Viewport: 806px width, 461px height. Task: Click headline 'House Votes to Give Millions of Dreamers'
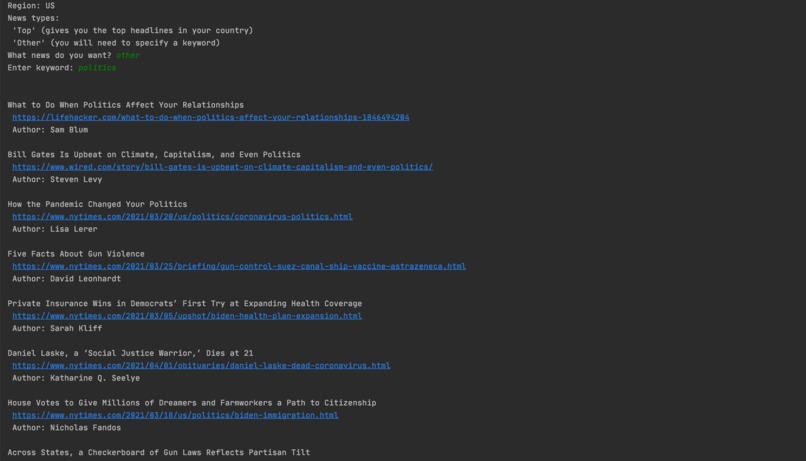tap(192, 403)
